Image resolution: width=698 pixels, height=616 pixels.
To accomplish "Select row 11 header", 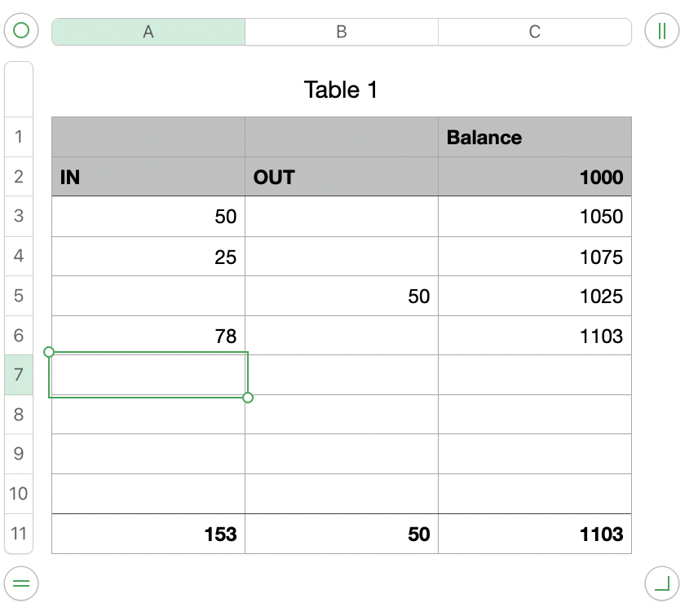I will click(19, 534).
